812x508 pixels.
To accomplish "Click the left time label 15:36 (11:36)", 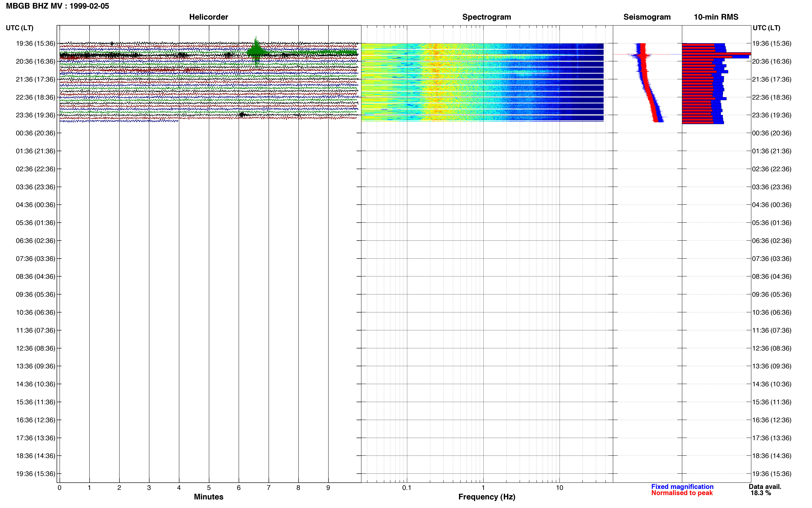I will [x=36, y=402].
